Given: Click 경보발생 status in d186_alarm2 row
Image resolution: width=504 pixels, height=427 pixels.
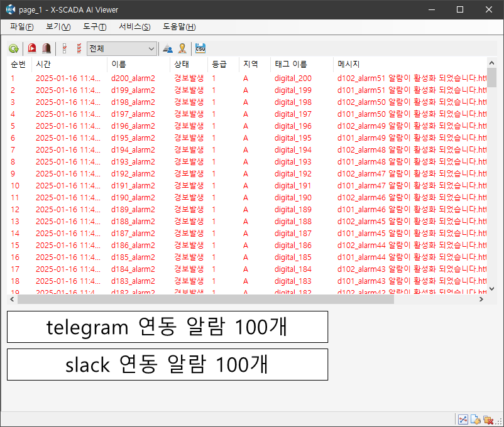Looking at the screenshot, I should (189, 245).
